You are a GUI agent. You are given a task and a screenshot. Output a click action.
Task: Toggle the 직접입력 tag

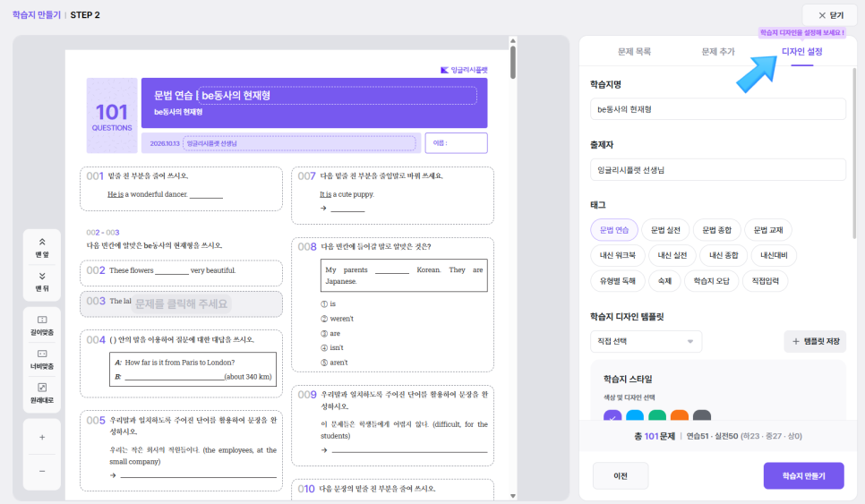point(765,281)
